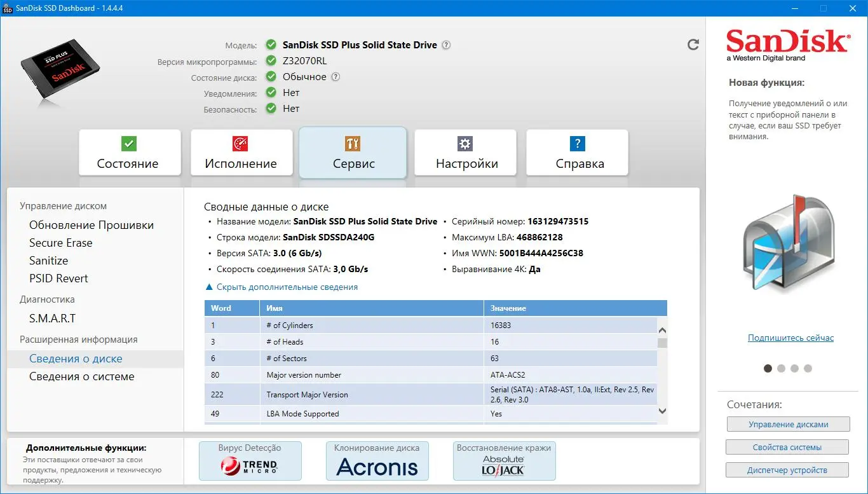
Task: Click the table scrollbar up arrow
Action: click(x=662, y=330)
